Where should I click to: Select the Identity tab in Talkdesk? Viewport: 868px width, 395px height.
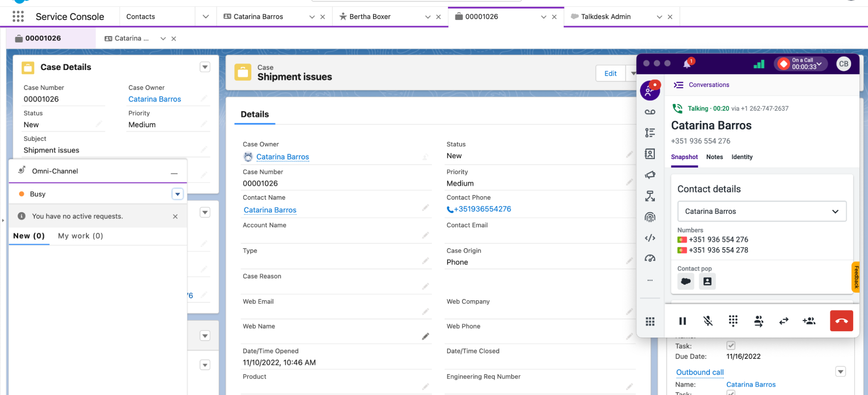click(742, 157)
